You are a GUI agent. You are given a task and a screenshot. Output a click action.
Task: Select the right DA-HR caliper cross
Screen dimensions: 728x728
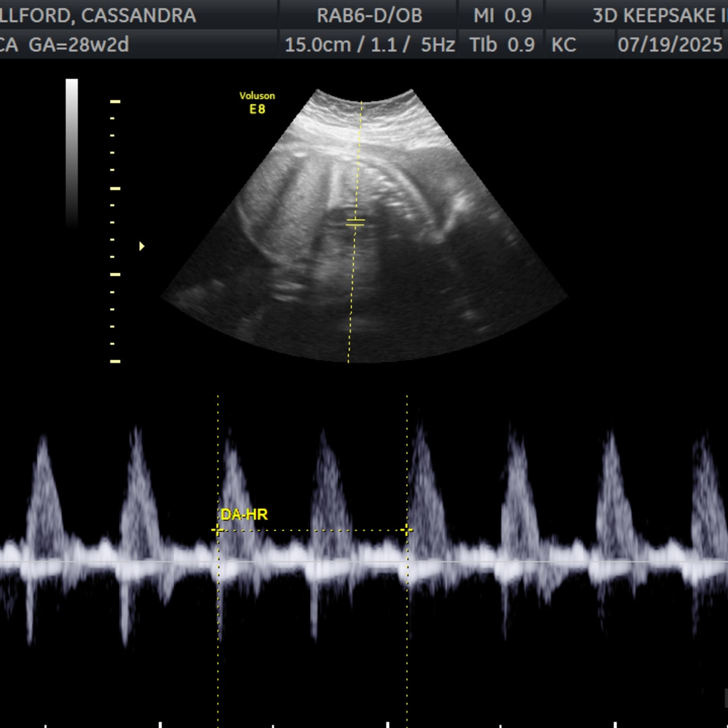[x=406, y=530]
